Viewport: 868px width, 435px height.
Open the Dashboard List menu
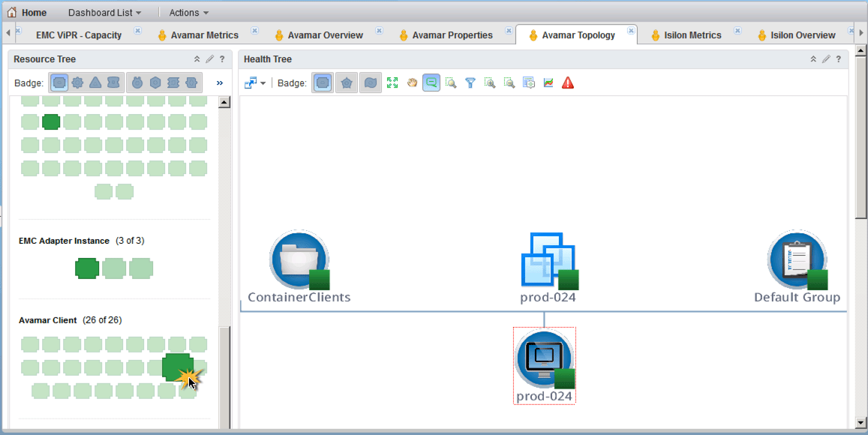pos(104,12)
